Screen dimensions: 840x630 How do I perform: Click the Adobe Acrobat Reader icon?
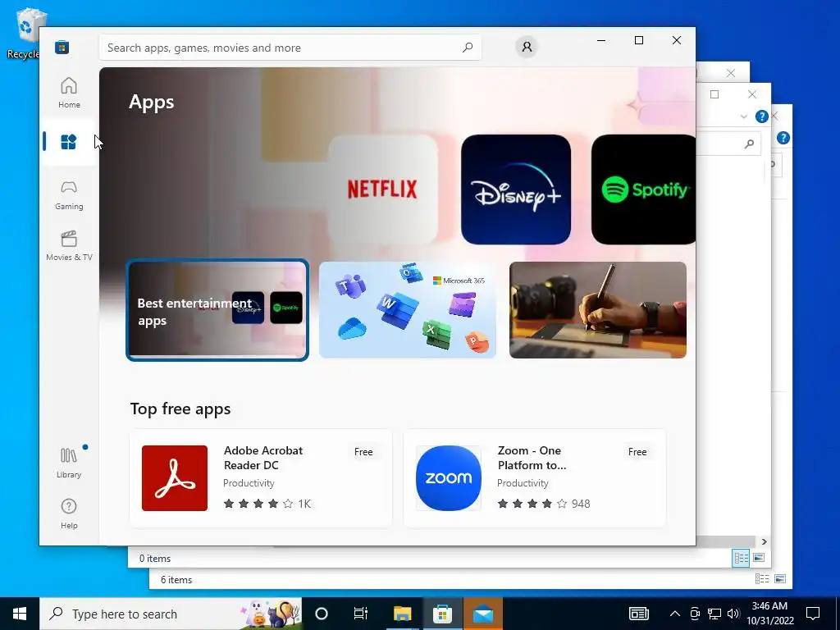[175, 478]
